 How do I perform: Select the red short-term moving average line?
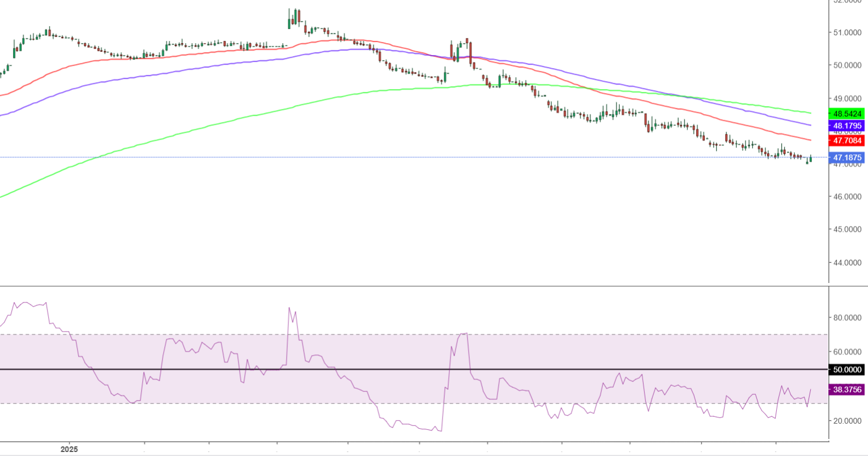point(170,56)
